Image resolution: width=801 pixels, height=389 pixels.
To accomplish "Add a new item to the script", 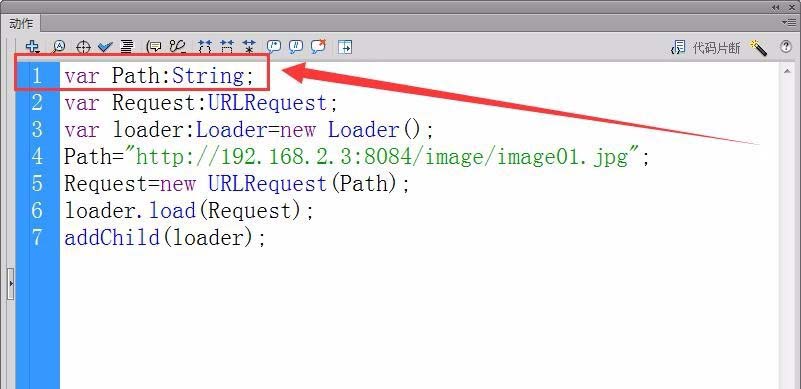I will tap(32, 47).
